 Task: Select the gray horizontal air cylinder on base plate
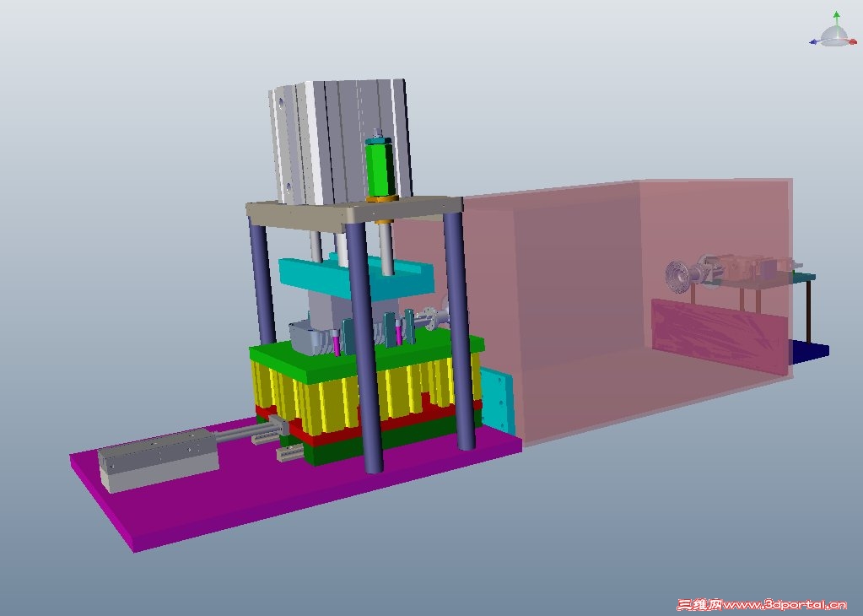[158, 459]
